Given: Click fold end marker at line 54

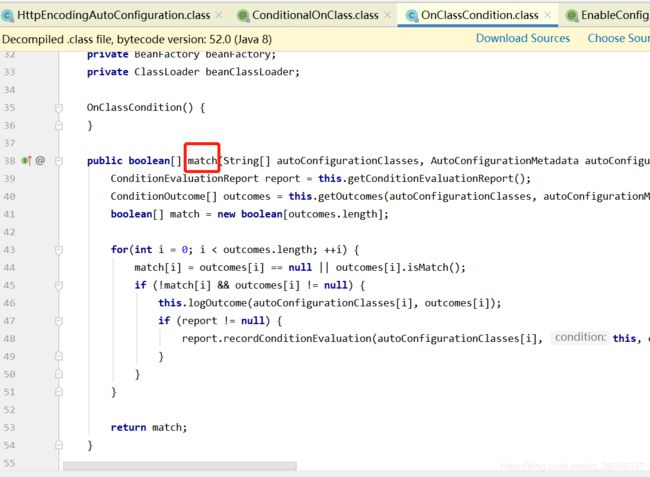Looking at the screenshot, I should (x=59, y=446).
